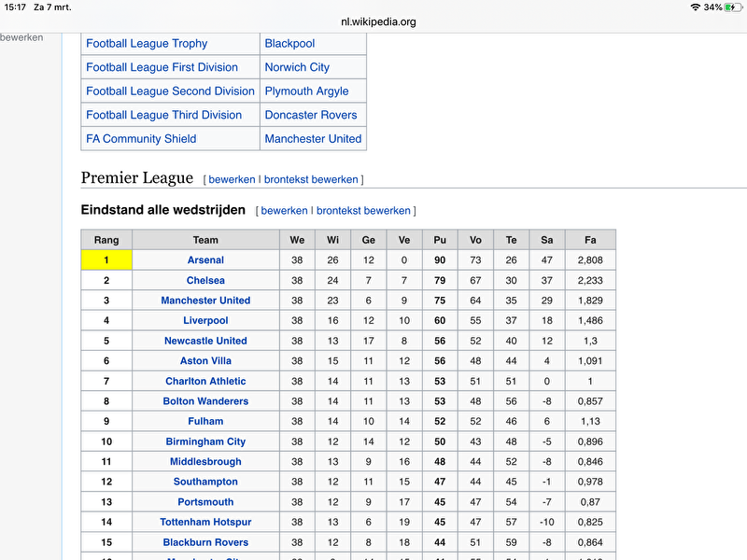Tap the battery status icon
Image resolution: width=747 pixels, height=560 pixels.
(x=733, y=7)
